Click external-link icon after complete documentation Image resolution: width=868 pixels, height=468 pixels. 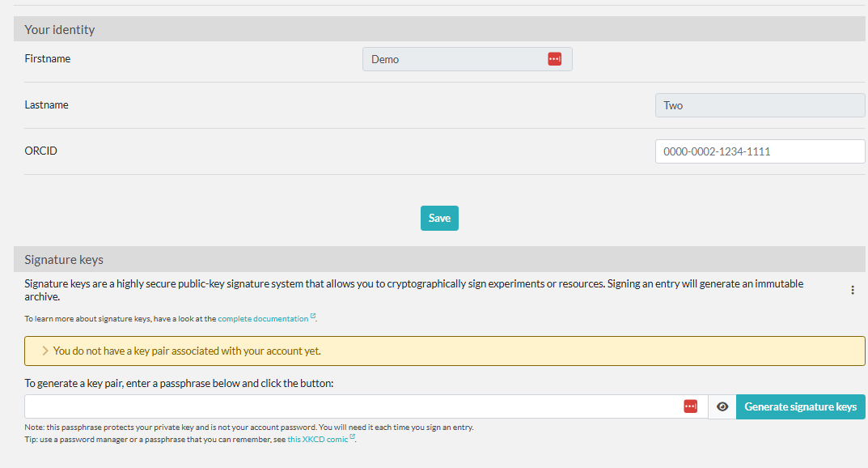click(313, 317)
